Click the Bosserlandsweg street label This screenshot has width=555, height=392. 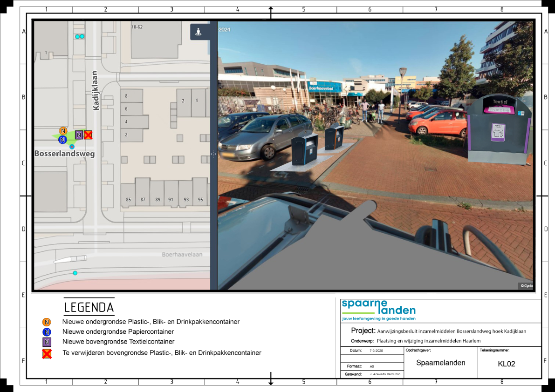(x=64, y=153)
